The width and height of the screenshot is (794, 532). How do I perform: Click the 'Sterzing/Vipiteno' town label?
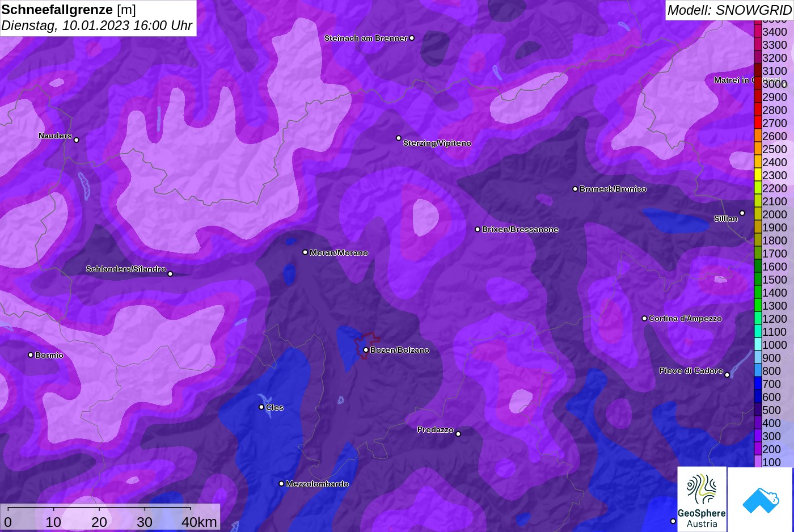point(437,143)
